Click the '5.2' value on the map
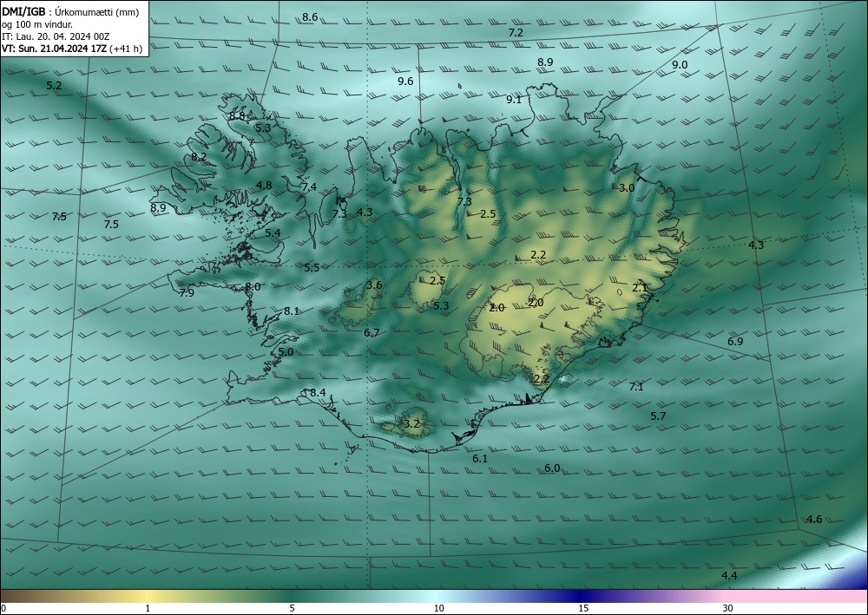The height and width of the screenshot is (615, 868). coord(54,86)
